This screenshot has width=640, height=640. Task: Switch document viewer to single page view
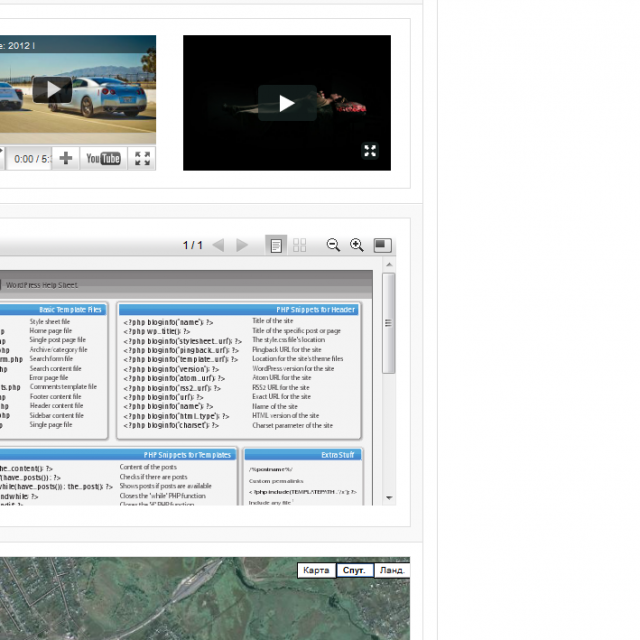[x=276, y=245]
